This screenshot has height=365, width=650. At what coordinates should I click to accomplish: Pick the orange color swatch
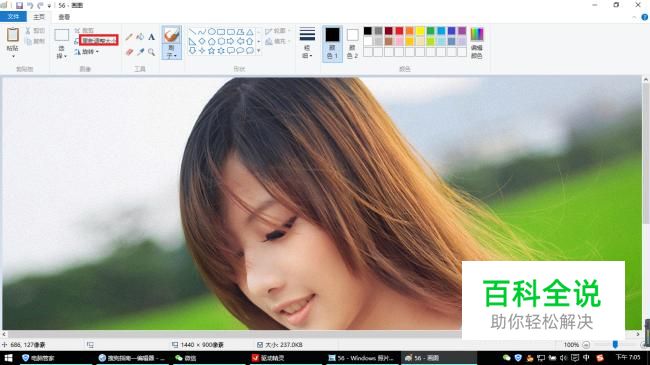410,31
